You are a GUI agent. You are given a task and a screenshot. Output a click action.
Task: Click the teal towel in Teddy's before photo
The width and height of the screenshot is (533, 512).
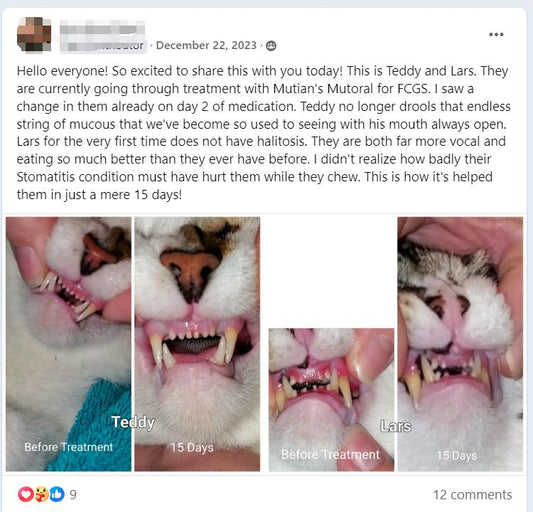(95, 425)
